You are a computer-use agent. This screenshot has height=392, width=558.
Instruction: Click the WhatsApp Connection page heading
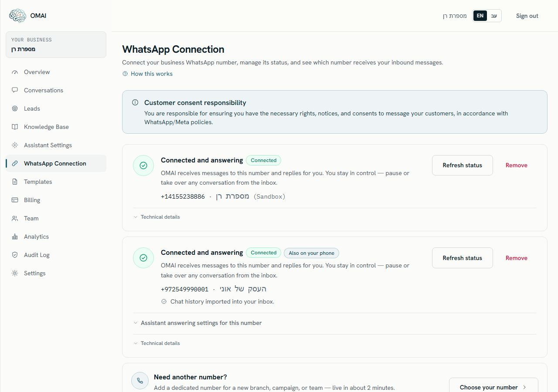[x=173, y=49]
